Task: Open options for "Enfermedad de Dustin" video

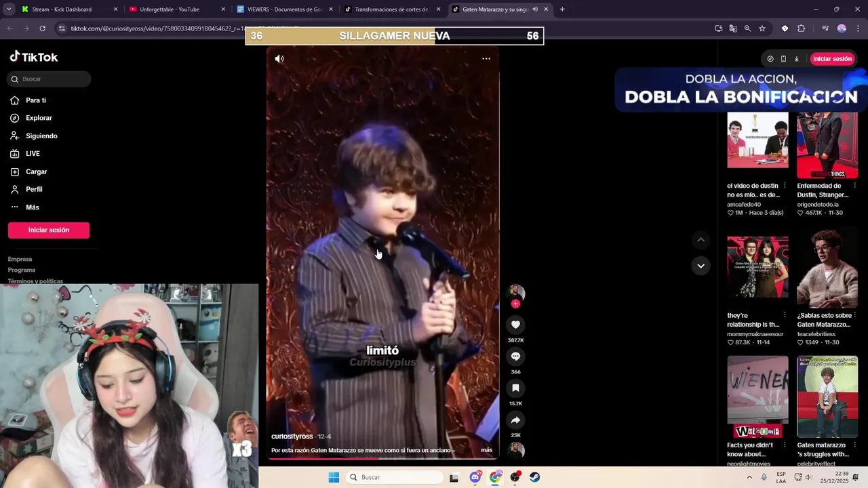Action: pyautogui.click(x=854, y=186)
